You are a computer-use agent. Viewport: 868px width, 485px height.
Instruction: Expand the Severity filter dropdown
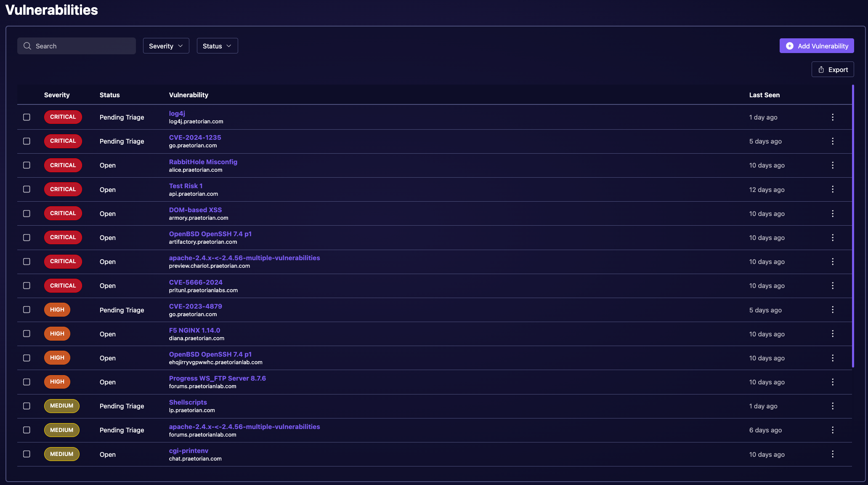(166, 46)
